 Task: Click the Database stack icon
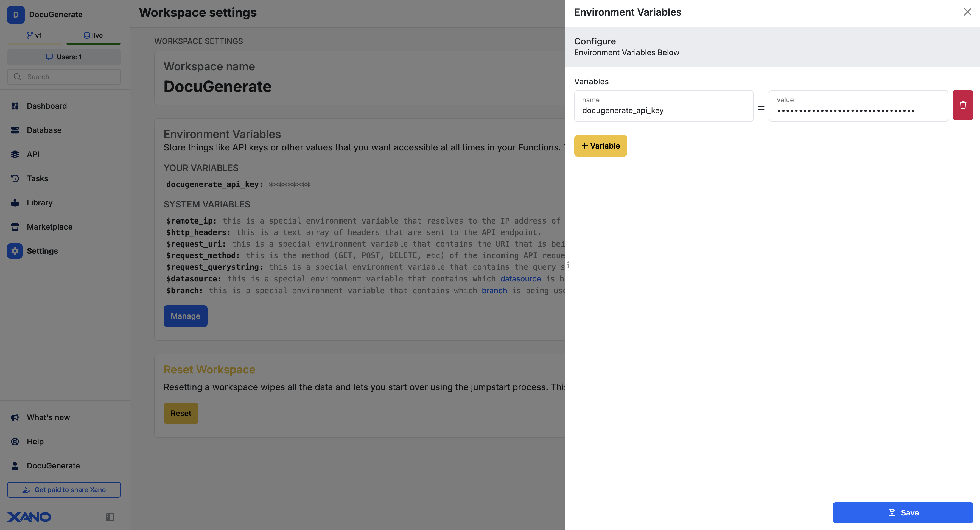tap(15, 130)
